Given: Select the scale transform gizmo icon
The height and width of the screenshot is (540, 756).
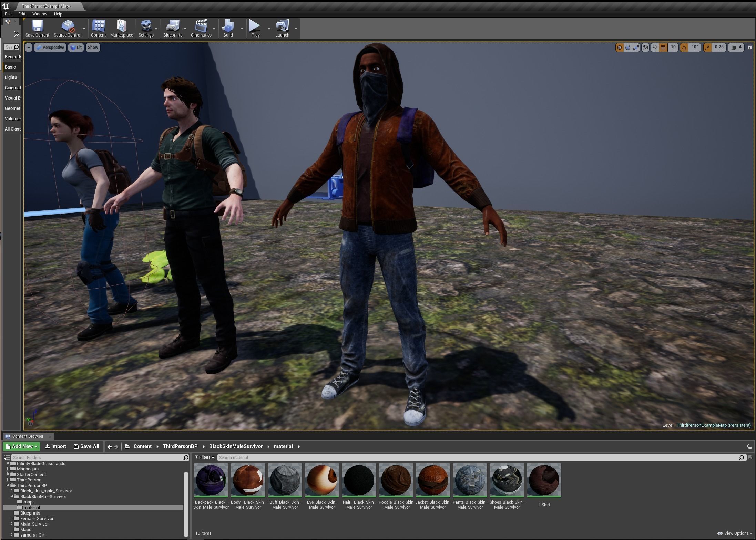Looking at the screenshot, I should pos(636,48).
